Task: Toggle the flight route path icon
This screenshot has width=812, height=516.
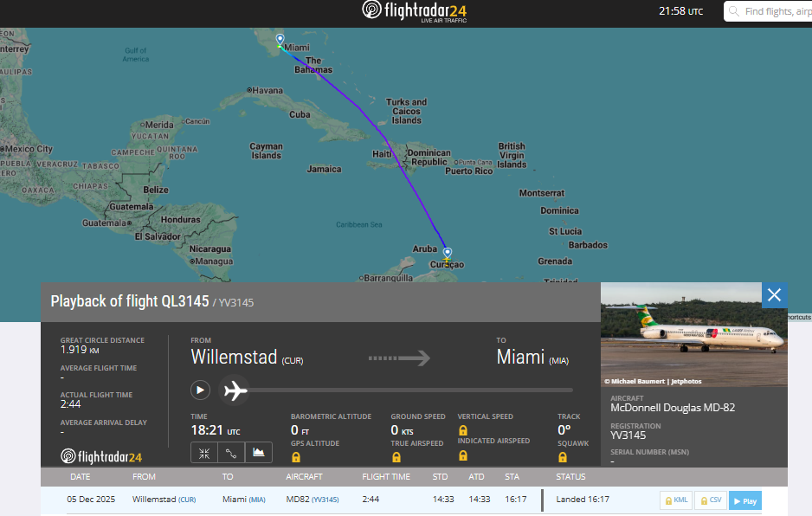Action: pos(230,452)
